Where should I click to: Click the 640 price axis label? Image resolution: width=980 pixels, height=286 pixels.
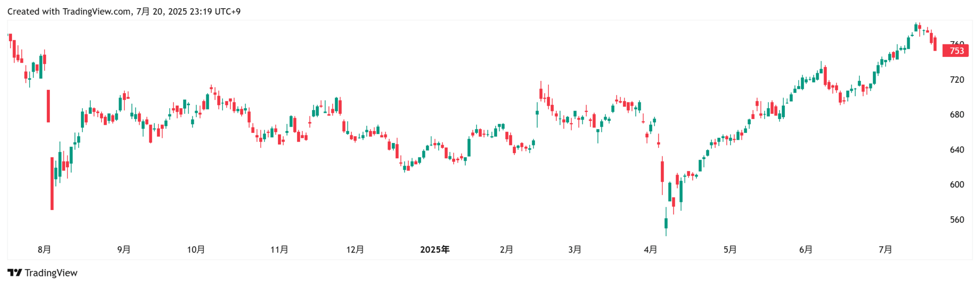[957, 150]
